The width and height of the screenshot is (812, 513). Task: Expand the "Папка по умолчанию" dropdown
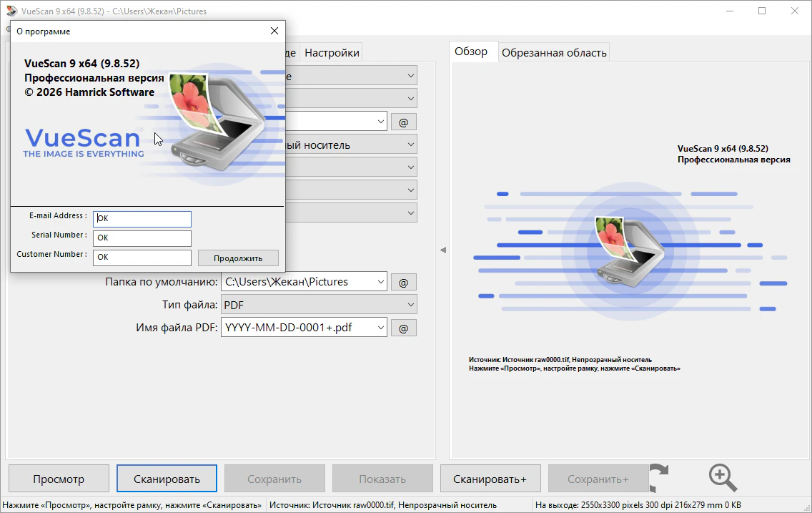[380, 282]
